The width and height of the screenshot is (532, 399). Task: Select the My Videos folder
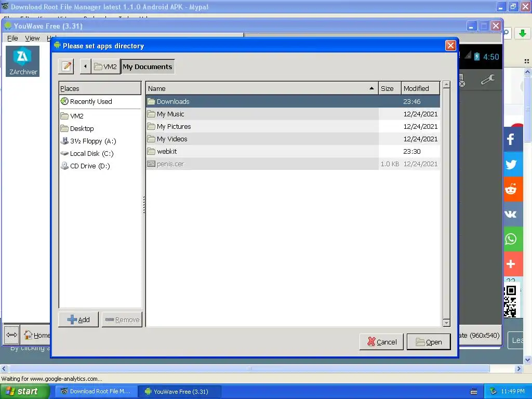pos(293,139)
